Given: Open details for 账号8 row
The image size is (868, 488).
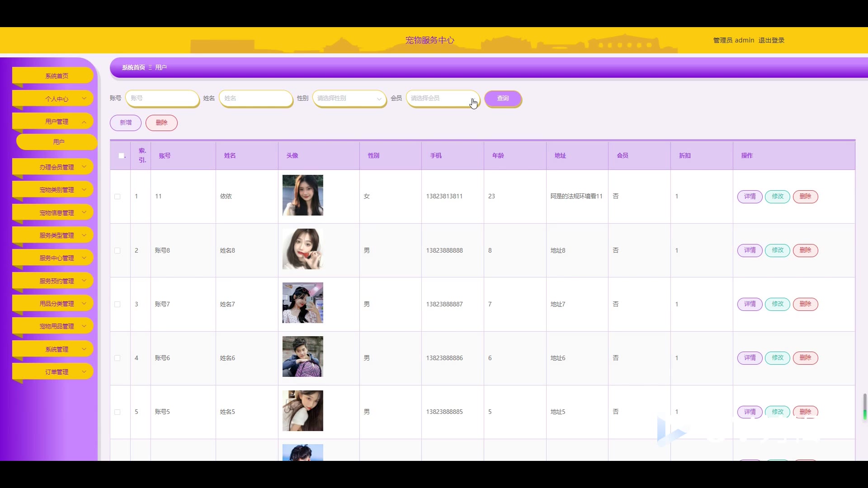Looking at the screenshot, I should click(750, 250).
